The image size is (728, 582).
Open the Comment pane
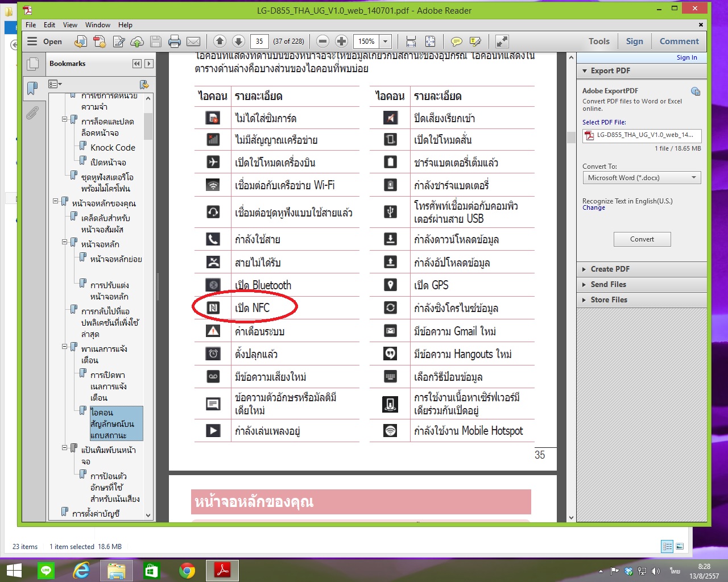[x=679, y=41]
